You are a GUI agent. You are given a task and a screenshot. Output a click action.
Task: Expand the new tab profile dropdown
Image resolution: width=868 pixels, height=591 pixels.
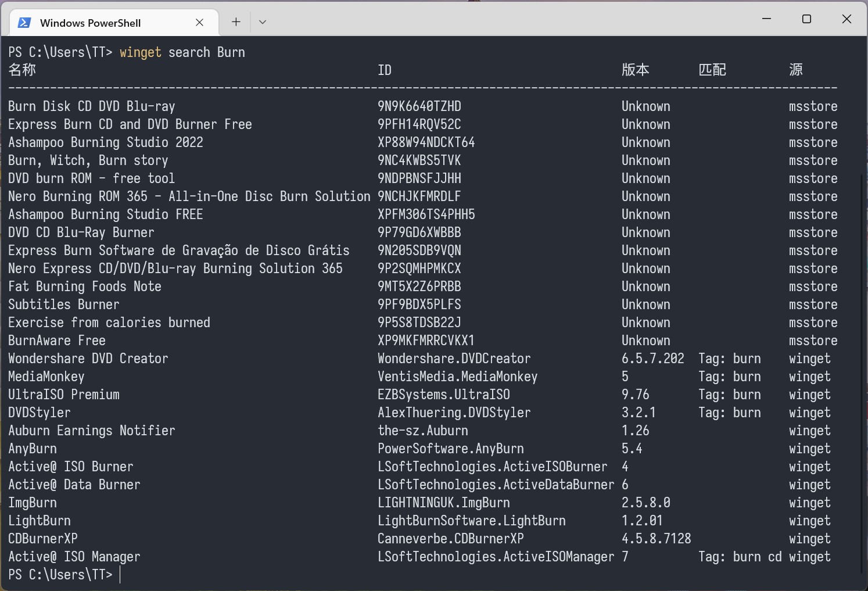(263, 22)
